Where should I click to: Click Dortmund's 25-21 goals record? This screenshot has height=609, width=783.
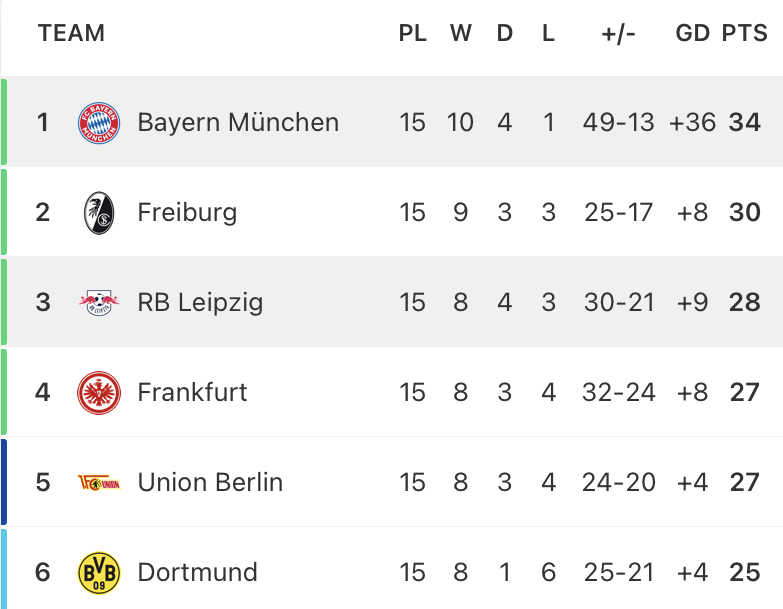click(x=619, y=572)
